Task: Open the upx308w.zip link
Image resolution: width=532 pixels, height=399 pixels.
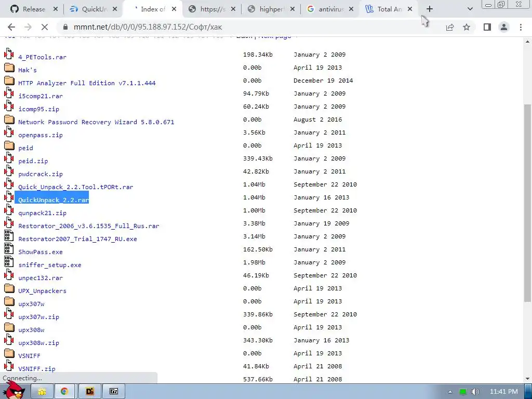Action: tap(38, 343)
